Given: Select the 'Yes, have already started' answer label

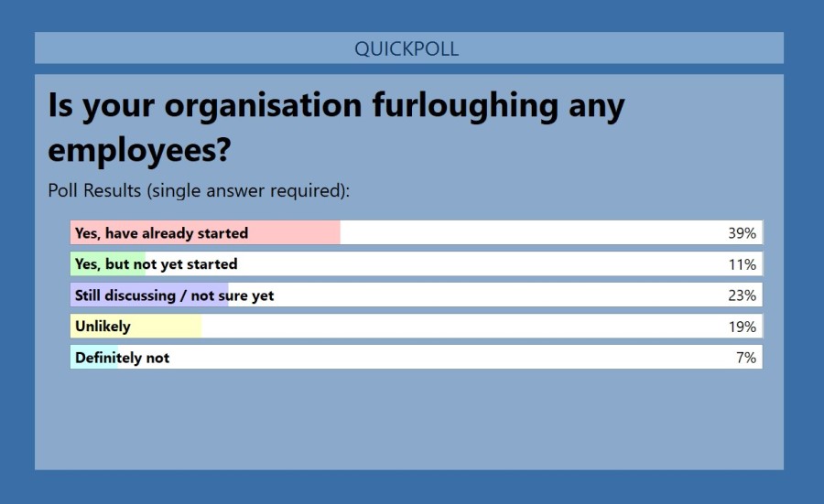Looking at the screenshot, I should [x=161, y=233].
